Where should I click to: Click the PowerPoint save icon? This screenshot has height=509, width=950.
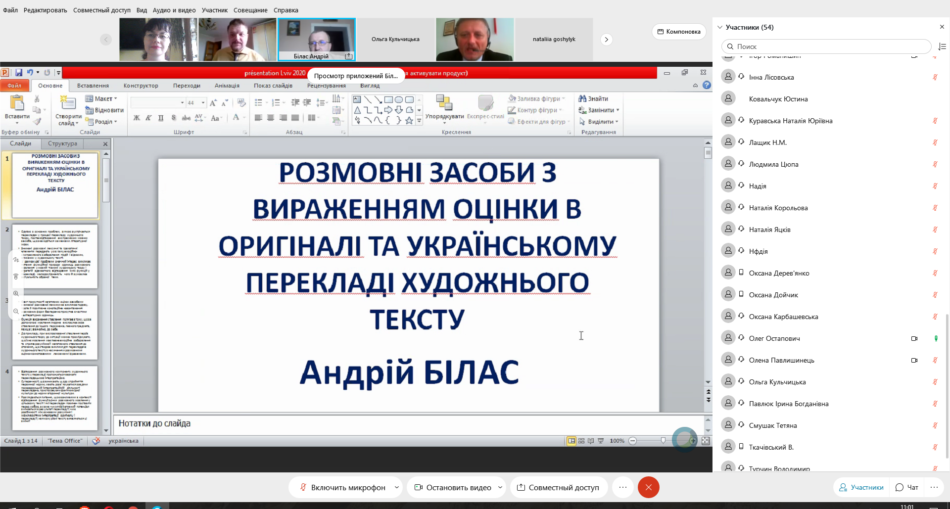click(19, 73)
